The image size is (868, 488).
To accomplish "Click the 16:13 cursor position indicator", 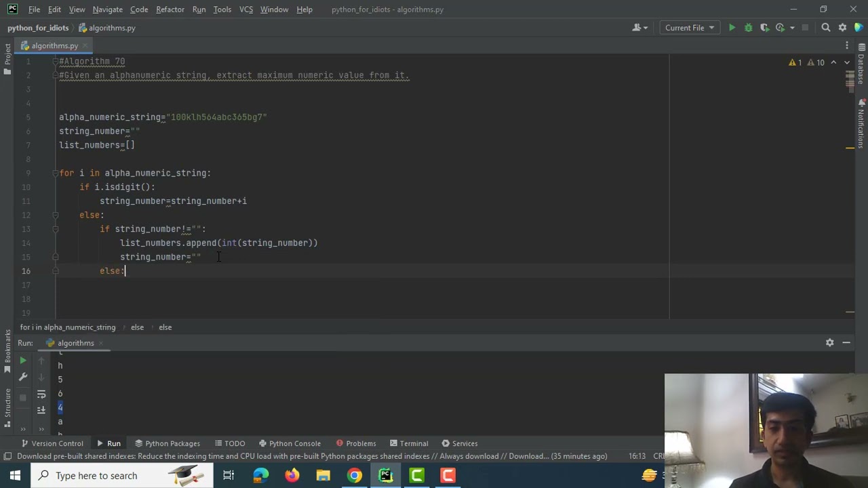I will pyautogui.click(x=637, y=456).
